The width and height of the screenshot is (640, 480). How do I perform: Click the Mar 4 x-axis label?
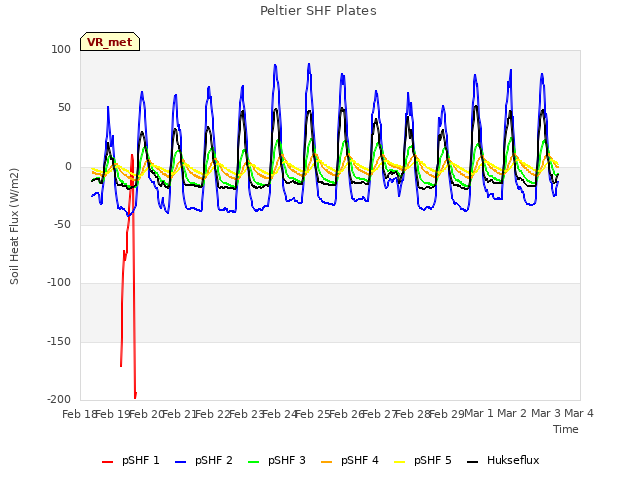pyautogui.click(x=579, y=414)
